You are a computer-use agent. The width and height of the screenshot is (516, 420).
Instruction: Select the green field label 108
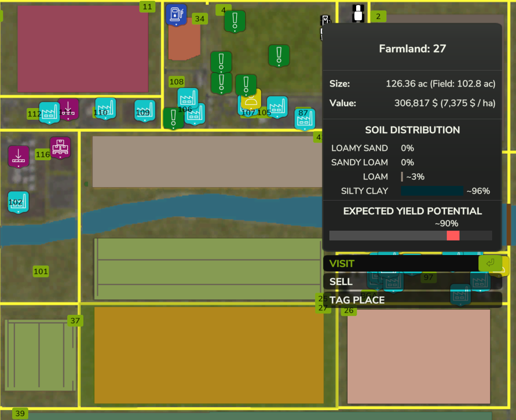click(x=177, y=81)
